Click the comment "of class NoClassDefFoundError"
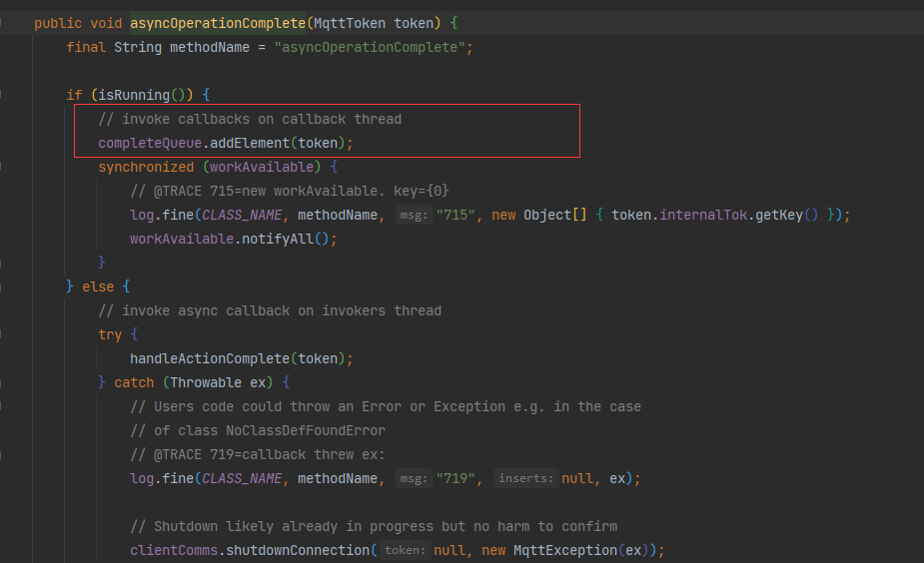 pos(258,430)
